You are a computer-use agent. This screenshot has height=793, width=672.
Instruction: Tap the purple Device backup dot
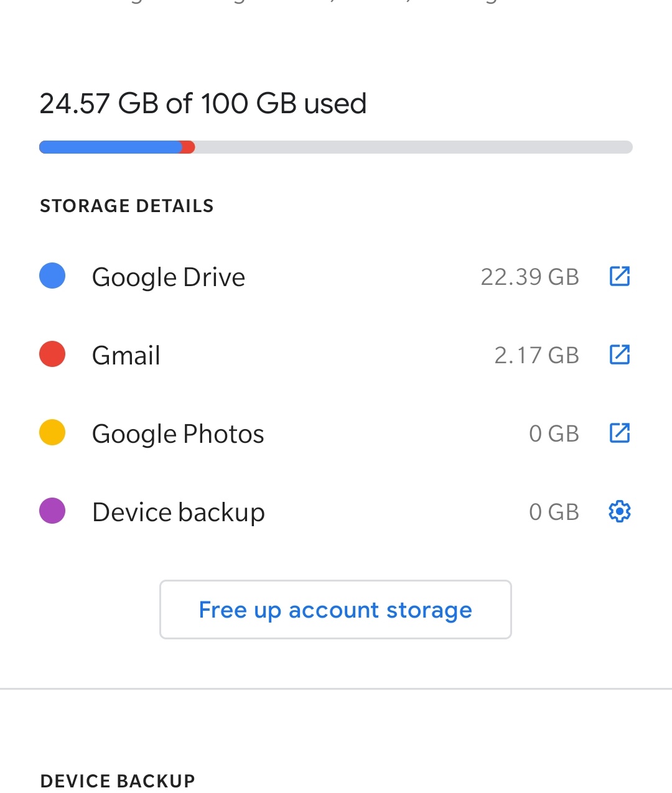tap(52, 511)
